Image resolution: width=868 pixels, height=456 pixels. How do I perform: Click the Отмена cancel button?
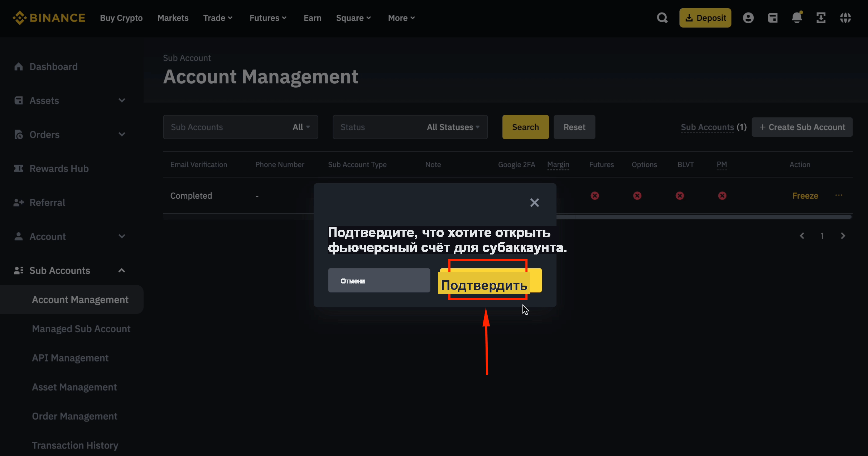379,280
